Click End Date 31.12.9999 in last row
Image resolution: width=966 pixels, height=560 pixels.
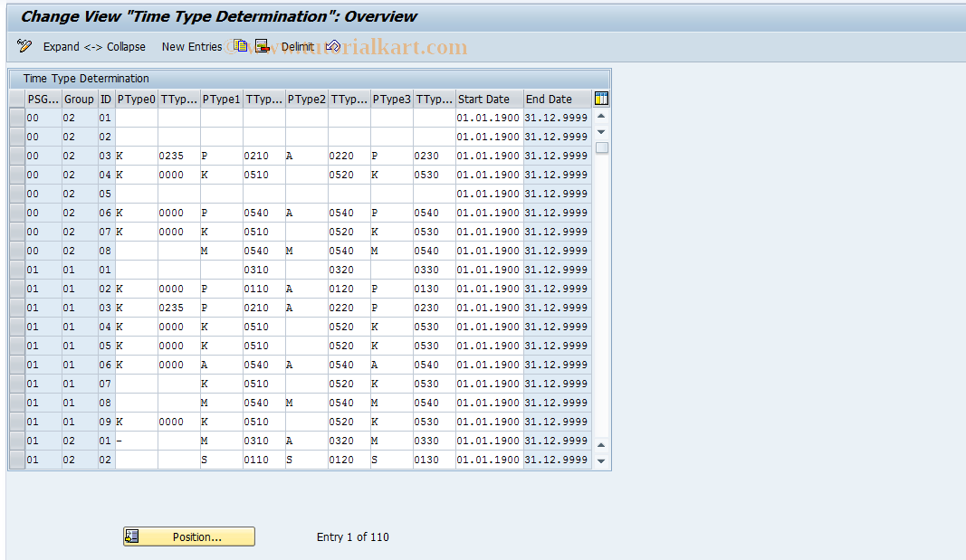click(x=557, y=460)
